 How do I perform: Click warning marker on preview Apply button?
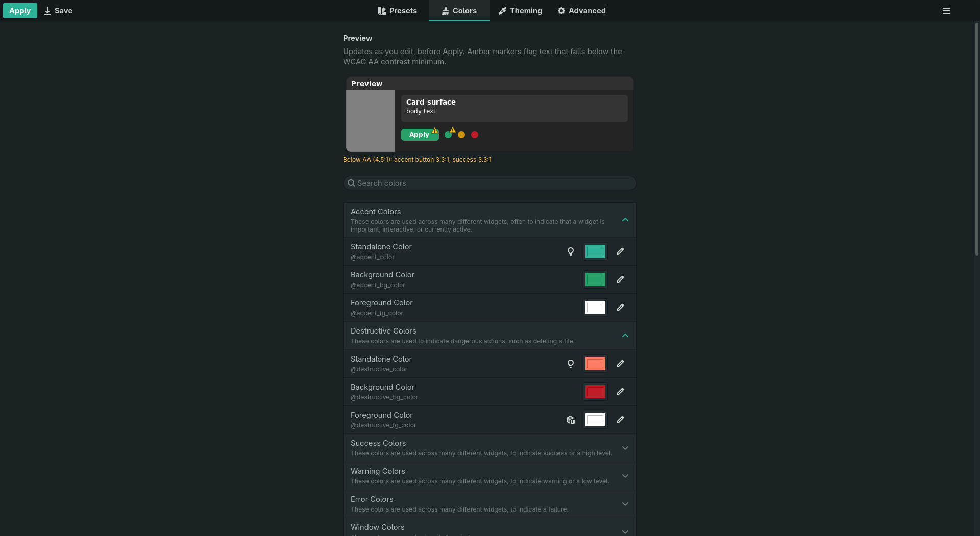[435, 131]
